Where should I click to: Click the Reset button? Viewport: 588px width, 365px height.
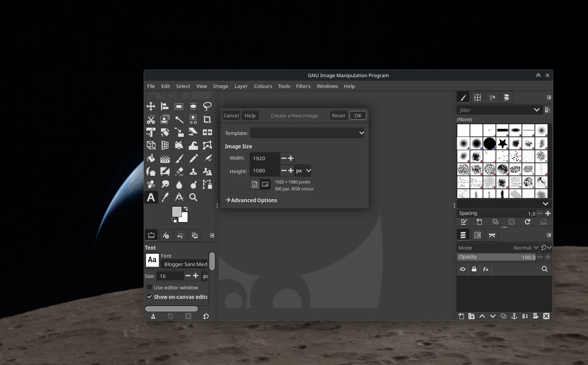(339, 115)
